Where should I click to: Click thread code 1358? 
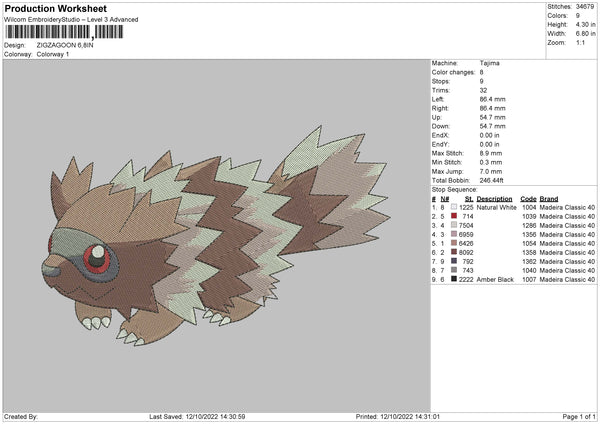point(529,252)
